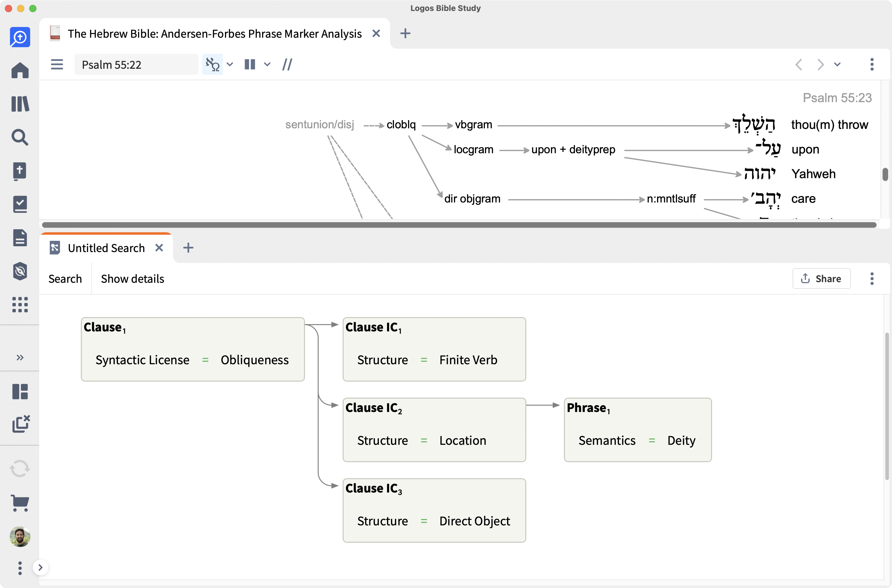This screenshot has height=588, width=892.
Task: Open the sidebar more options dots
Action: pos(20,568)
